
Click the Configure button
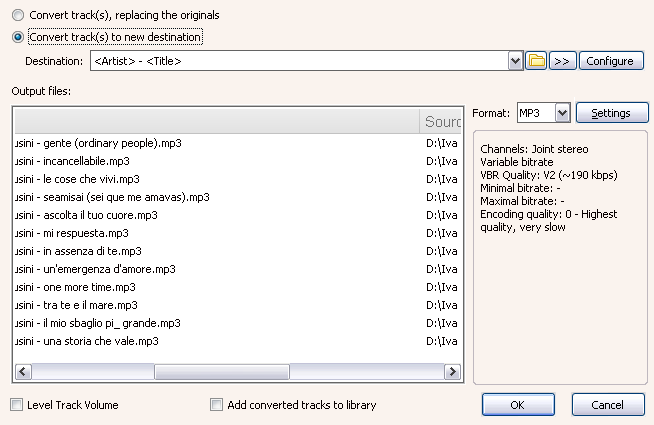(x=610, y=61)
